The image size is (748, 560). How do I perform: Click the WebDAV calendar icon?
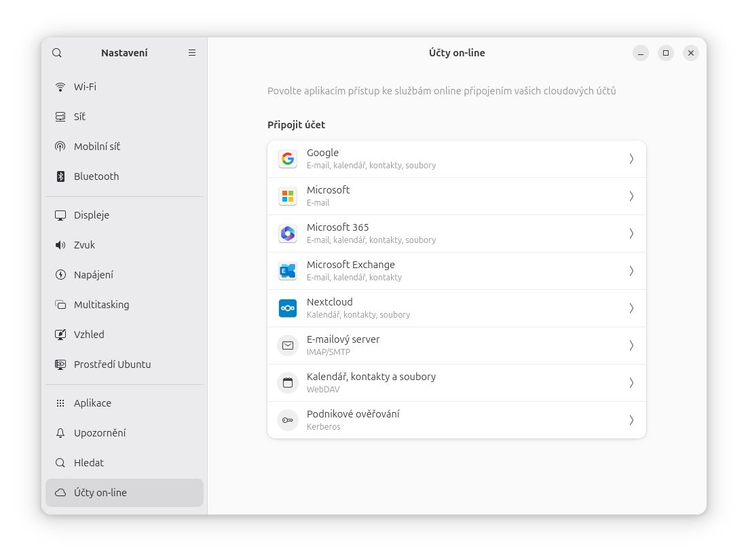tap(288, 383)
